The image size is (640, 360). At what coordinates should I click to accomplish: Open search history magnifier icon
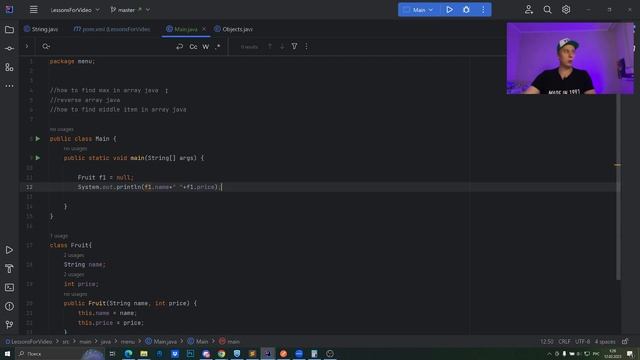(46, 47)
